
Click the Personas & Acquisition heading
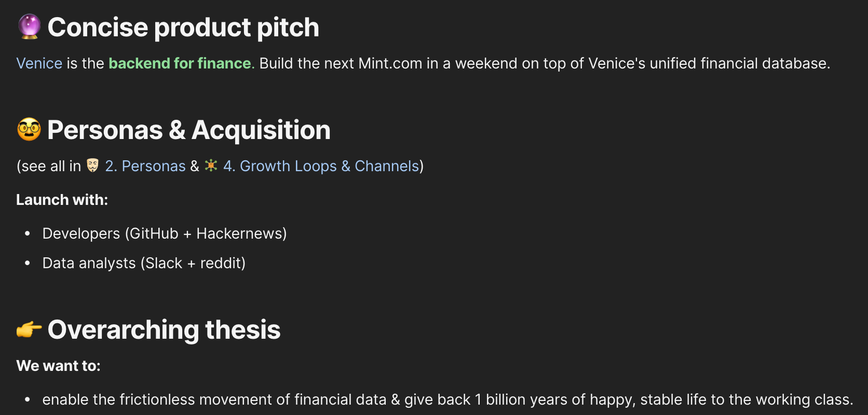coord(188,130)
